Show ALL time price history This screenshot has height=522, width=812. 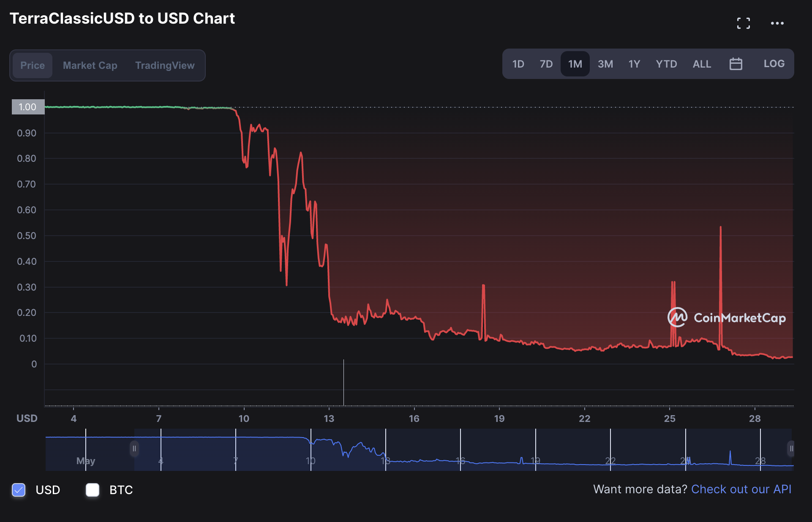click(x=702, y=64)
